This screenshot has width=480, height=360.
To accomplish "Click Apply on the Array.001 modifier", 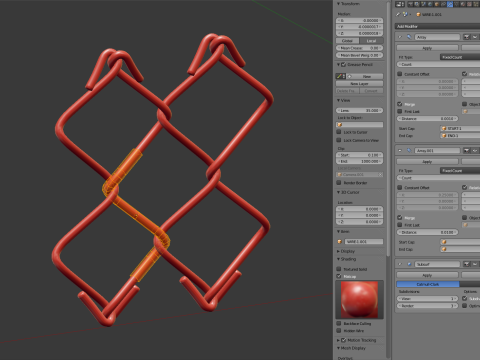I will tap(427, 162).
